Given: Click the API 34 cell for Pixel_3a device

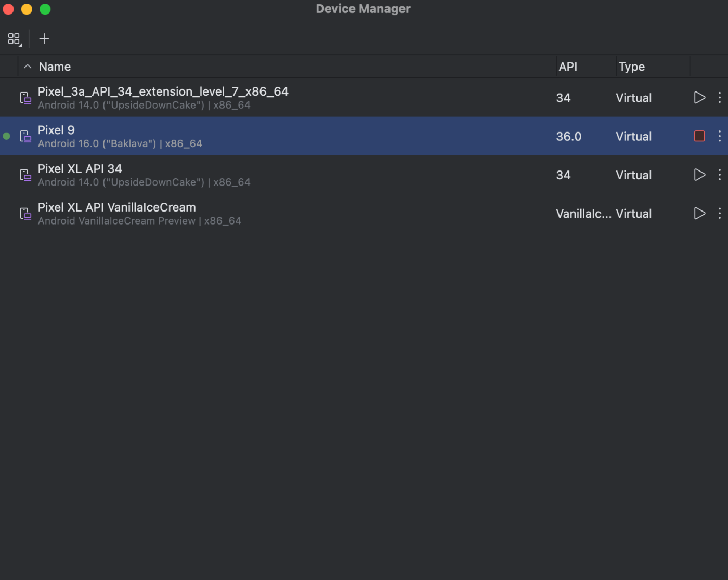Looking at the screenshot, I should point(563,98).
